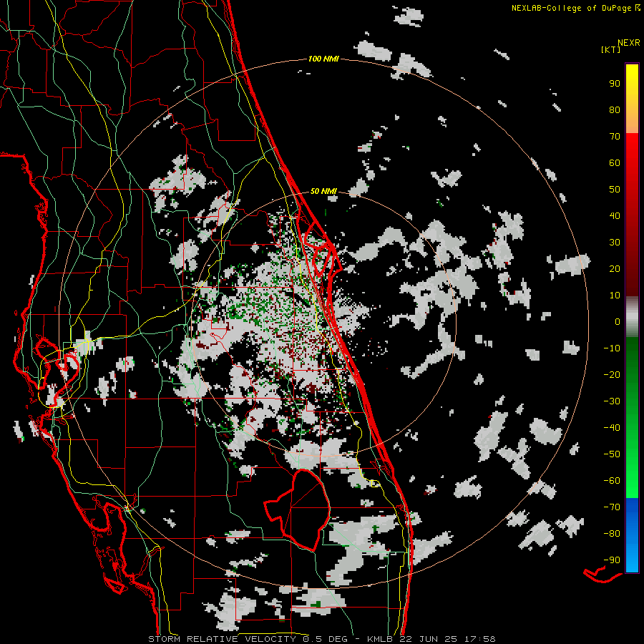This screenshot has width=644, height=644.
Task: Select the -80 scale value
Action: point(612,534)
